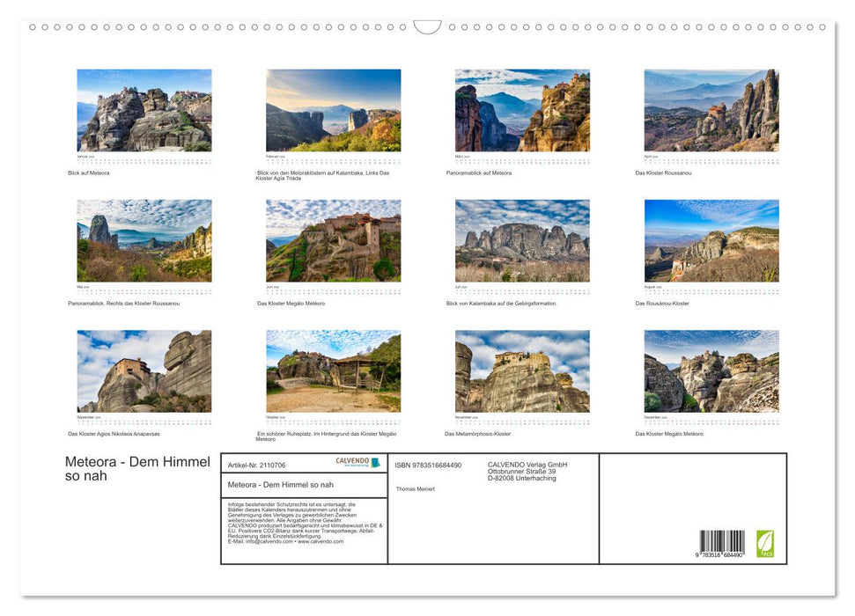Screen dimensions: 855x616
Task: Open the 'Blick auf Meteora' January photo
Action: (x=144, y=111)
